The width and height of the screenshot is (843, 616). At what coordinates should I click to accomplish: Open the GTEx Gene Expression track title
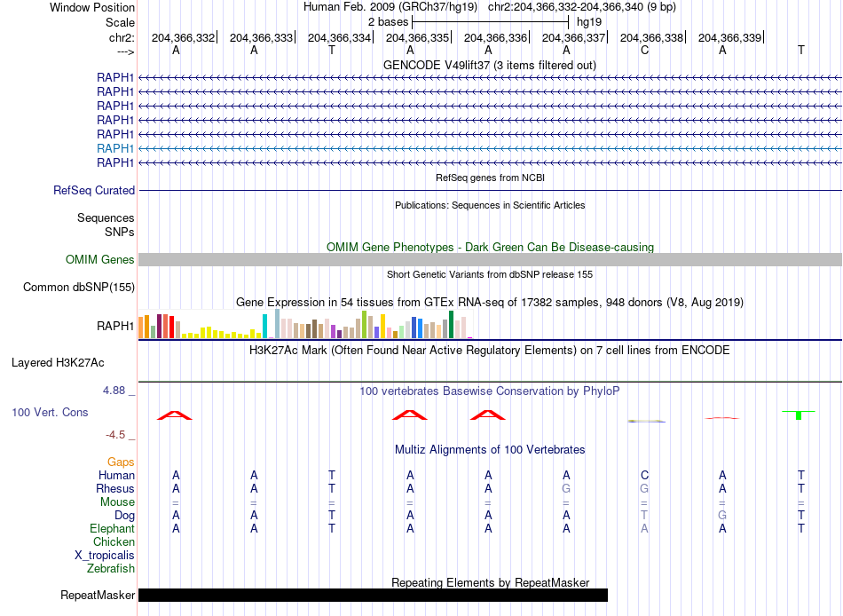pyautogui.click(x=490, y=303)
